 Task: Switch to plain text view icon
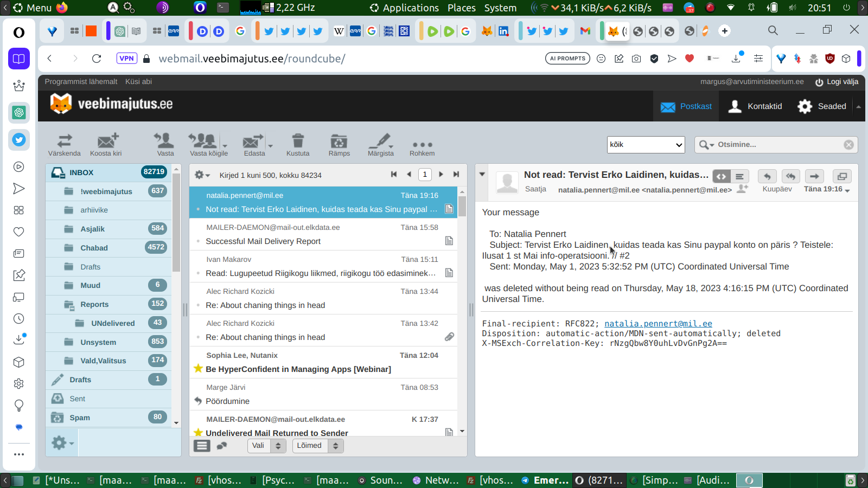tap(739, 176)
